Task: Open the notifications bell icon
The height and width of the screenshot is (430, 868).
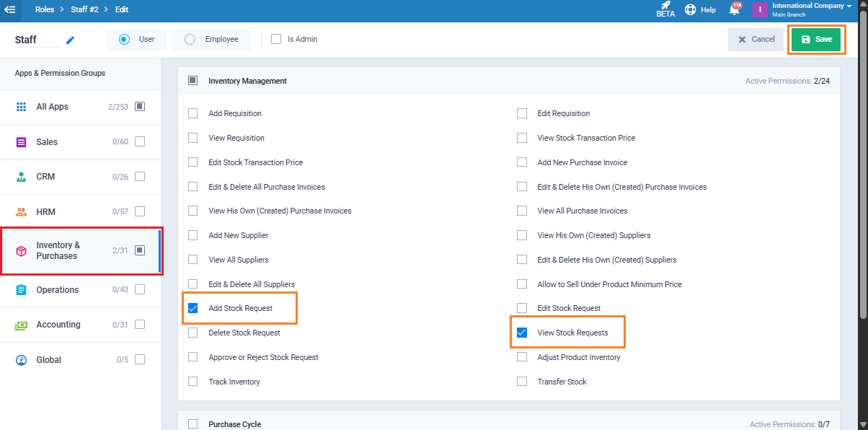Action: click(x=734, y=9)
